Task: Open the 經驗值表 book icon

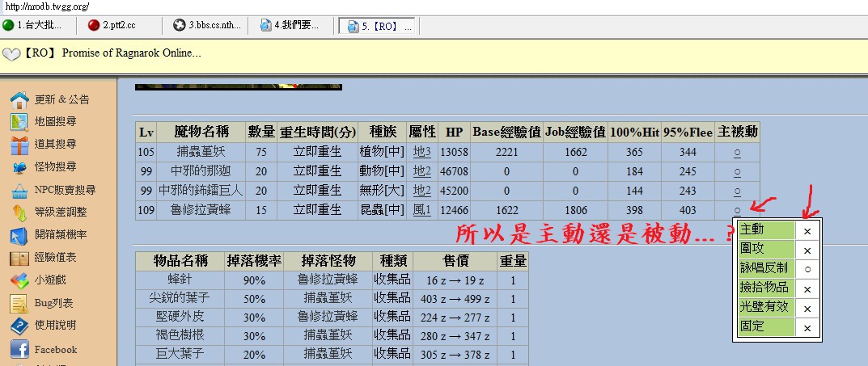Action: (20, 259)
